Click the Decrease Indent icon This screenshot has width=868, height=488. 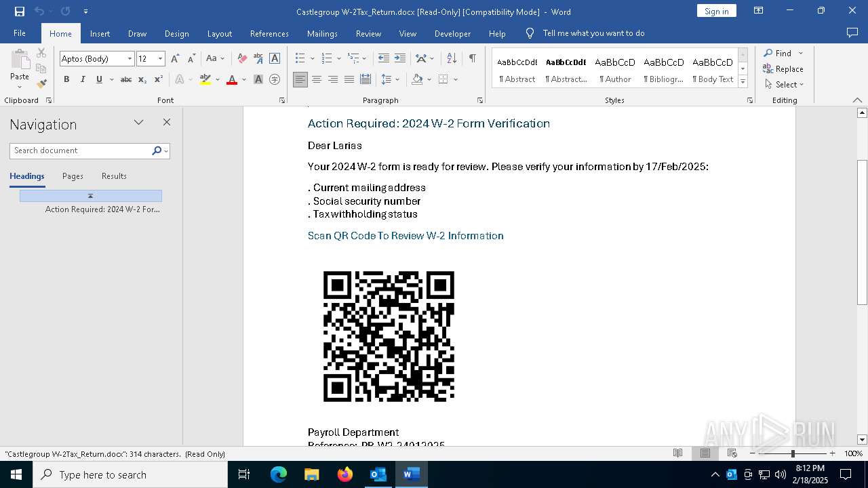coord(384,59)
